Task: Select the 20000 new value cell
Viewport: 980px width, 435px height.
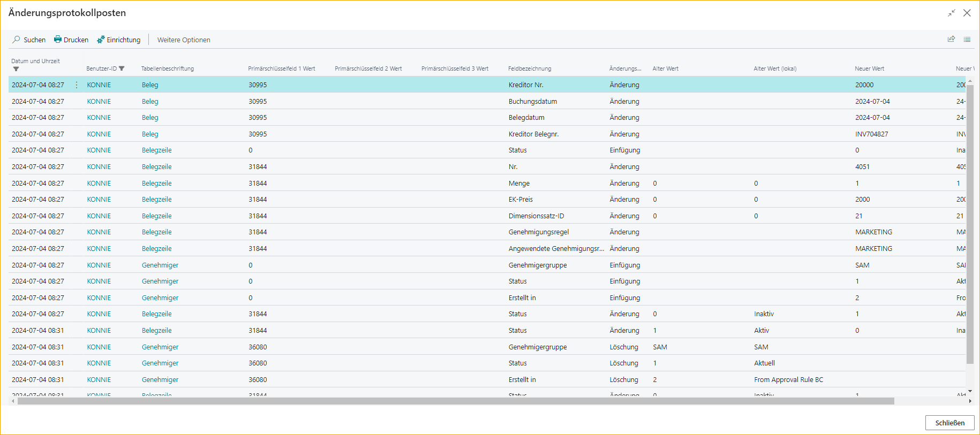Action: 864,85
